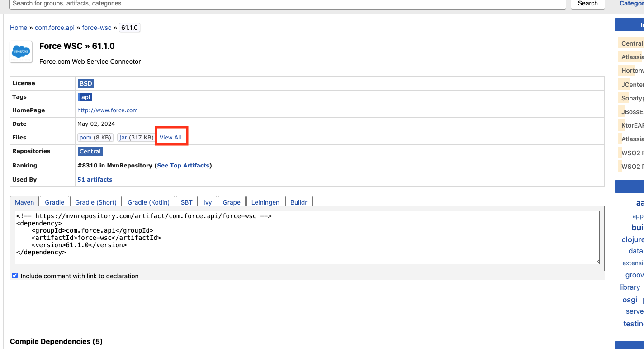Switch to the Maven tab
644x349 pixels.
coord(24,202)
